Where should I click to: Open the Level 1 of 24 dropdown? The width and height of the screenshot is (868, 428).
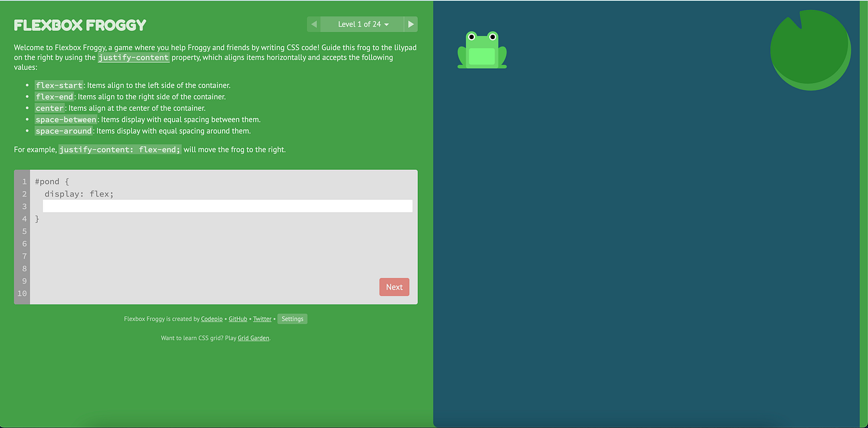(x=362, y=24)
